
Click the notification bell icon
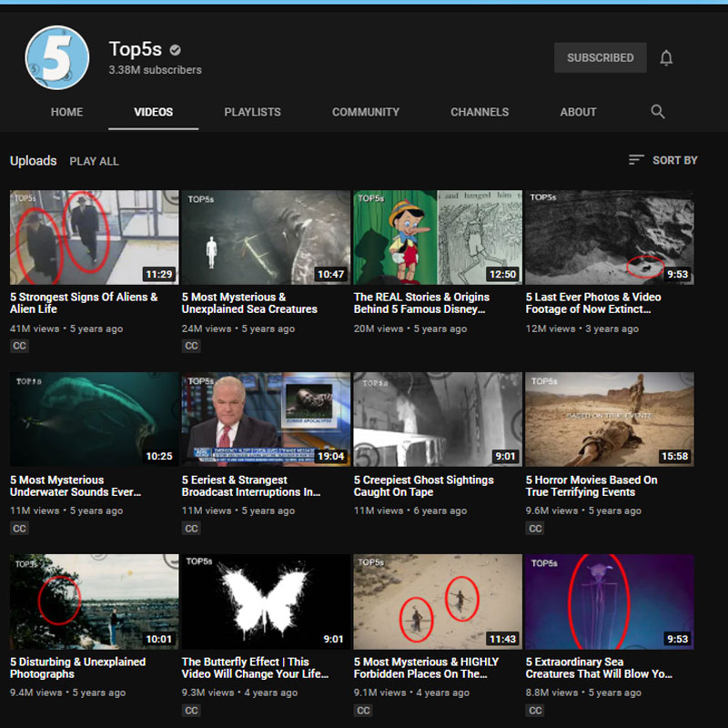pos(666,58)
